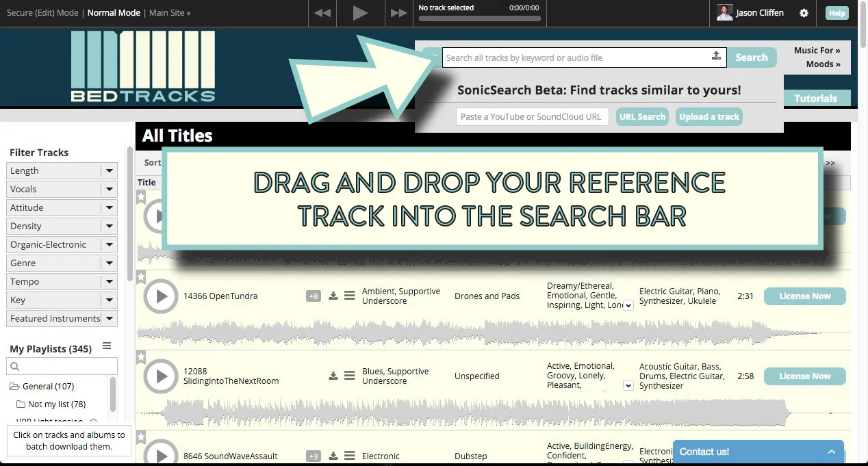Click the My Playlists hamburger menu icon
This screenshot has height=466, width=868.
107,346
